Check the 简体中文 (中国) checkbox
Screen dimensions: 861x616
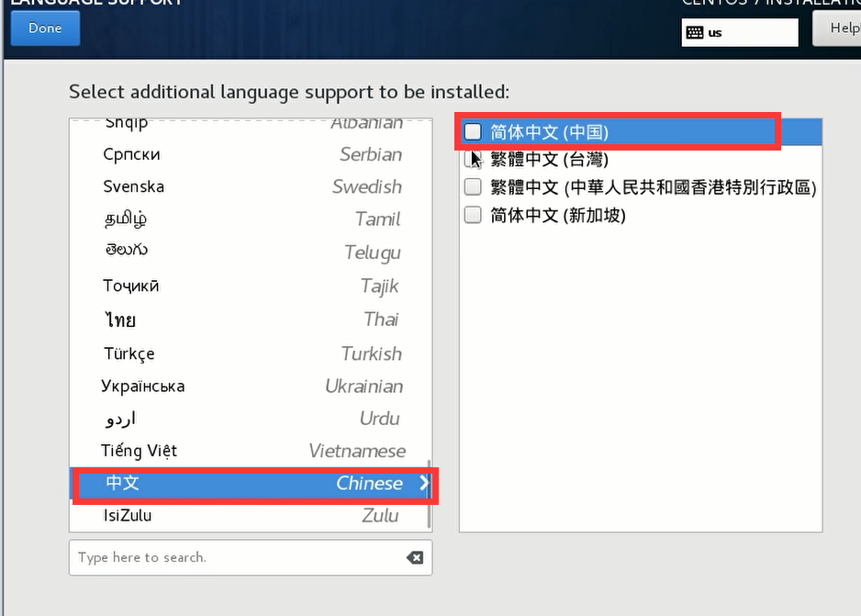click(473, 132)
